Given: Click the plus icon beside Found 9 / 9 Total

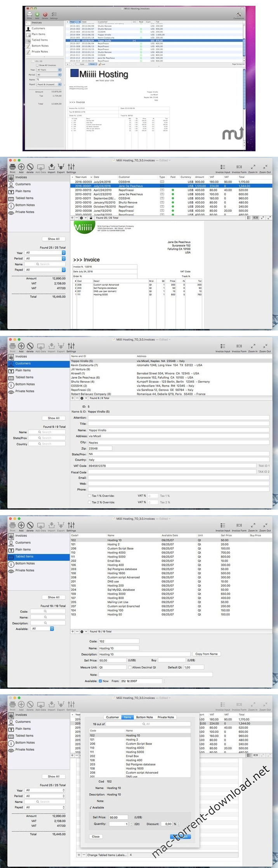Looking at the screenshot, I should pyautogui.click(x=73, y=398).
